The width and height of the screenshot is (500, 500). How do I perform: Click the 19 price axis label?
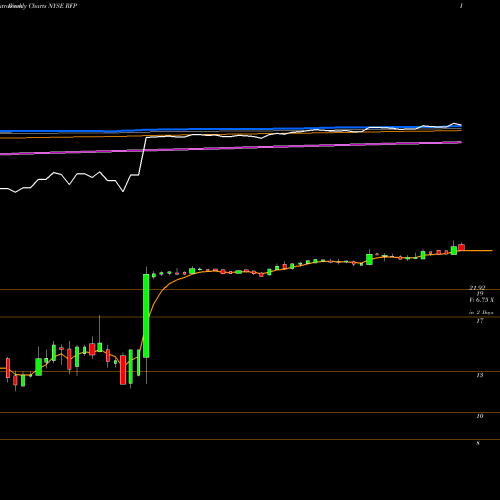point(480,294)
